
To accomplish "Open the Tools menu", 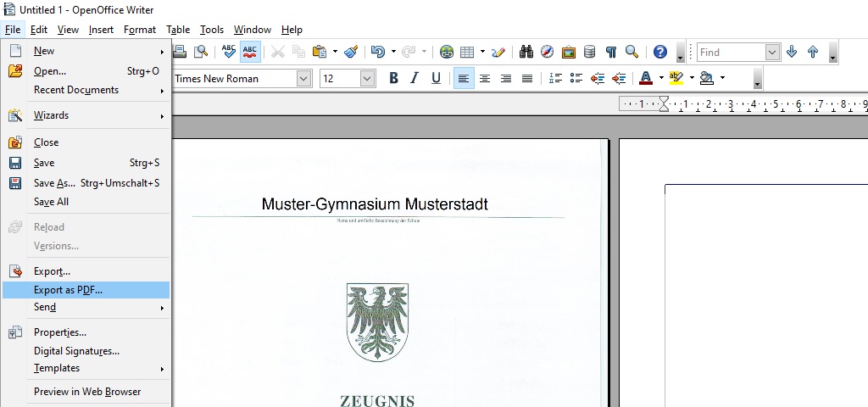I will coord(211,30).
